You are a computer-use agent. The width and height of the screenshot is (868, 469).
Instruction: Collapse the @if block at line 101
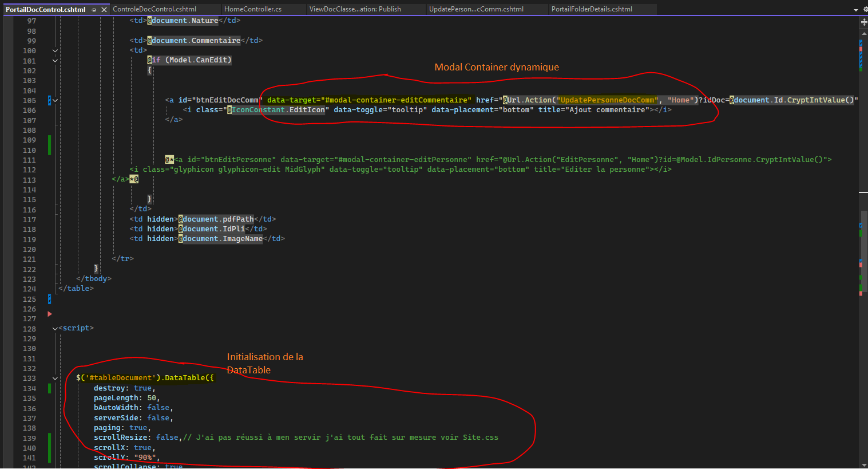(56, 60)
